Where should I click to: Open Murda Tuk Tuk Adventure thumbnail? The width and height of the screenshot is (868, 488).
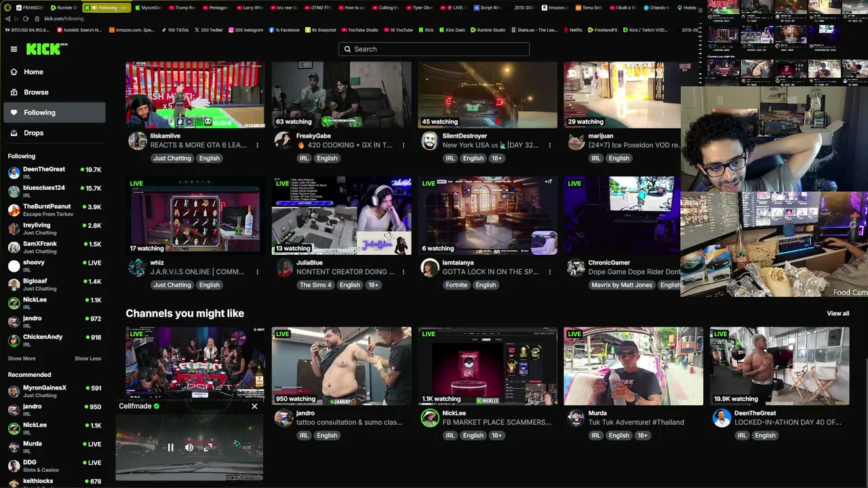[x=633, y=366]
